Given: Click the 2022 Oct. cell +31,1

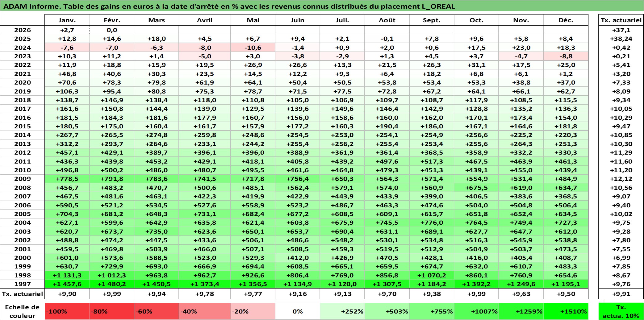Looking at the screenshot, I should coord(476,65).
